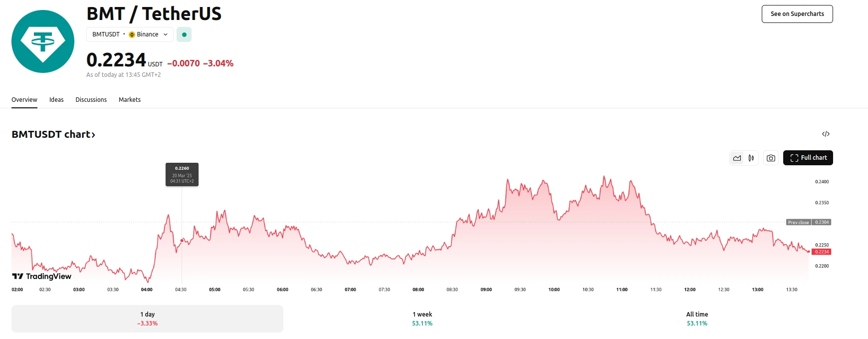Go to the Markets tab
Image resolution: width=868 pixels, height=339 pixels.
pyautogui.click(x=130, y=100)
